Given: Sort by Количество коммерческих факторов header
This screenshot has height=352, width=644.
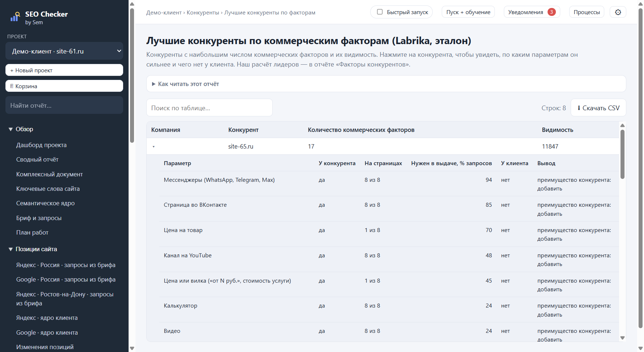Looking at the screenshot, I should coord(361,130).
